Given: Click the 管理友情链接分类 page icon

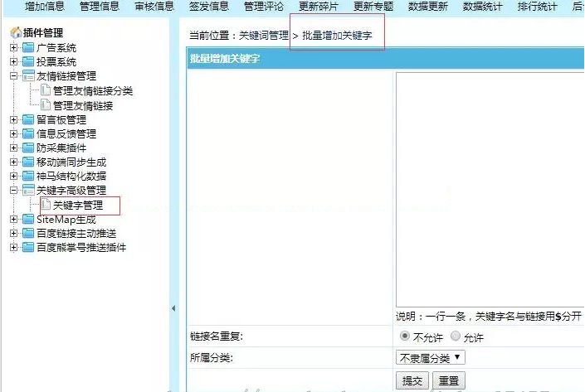Looking at the screenshot, I should tap(46, 91).
